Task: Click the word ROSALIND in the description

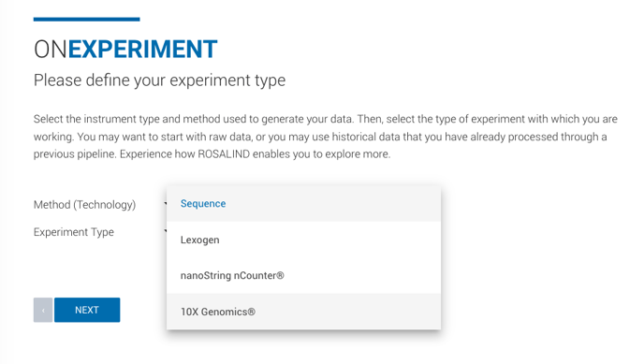Action: pos(224,154)
